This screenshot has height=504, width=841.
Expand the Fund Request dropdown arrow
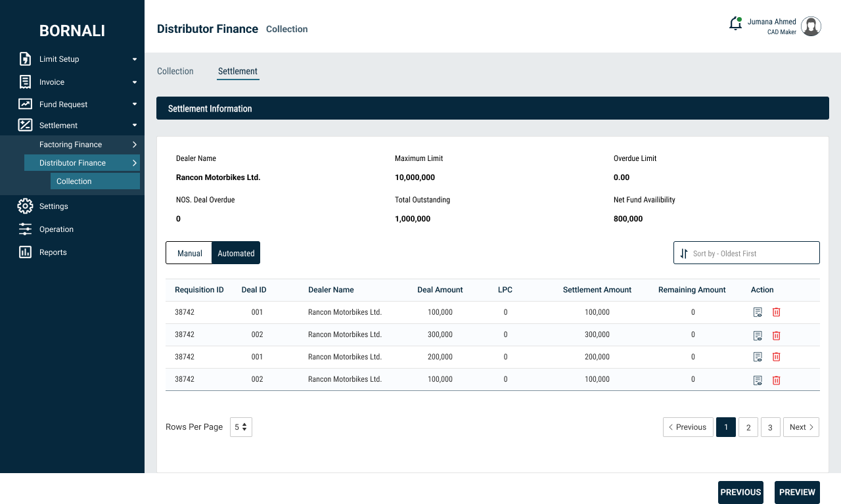135,104
